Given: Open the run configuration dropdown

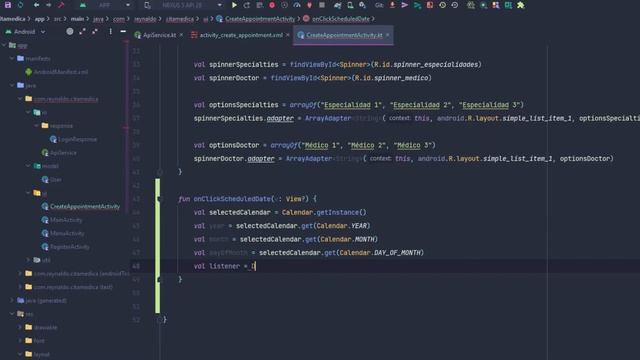Looking at the screenshot, I should (x=105, y=5).
